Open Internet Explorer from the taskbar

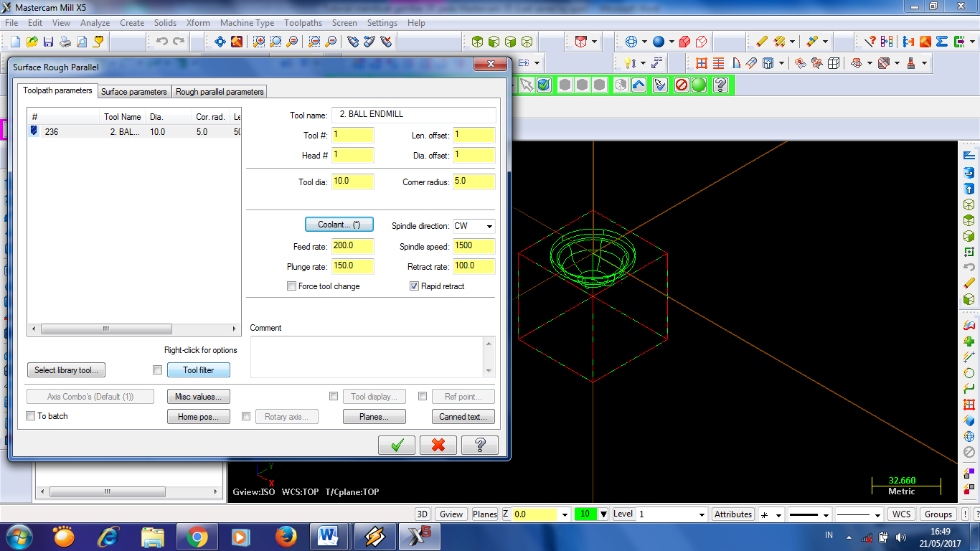click(x=109, y=536)
